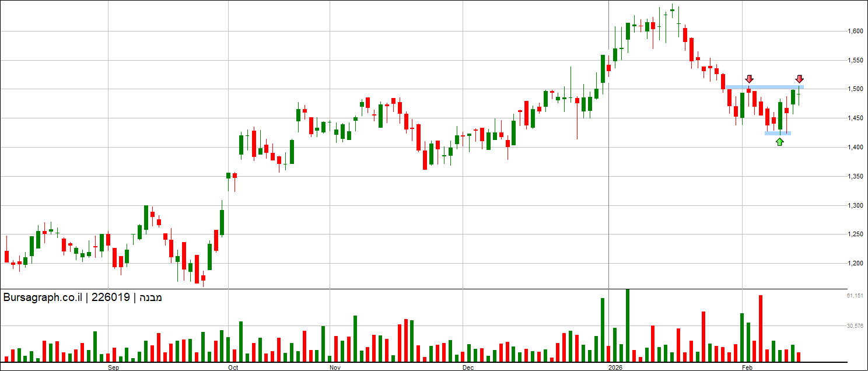Click the 1,500 price axis label
This screenshot has height=371, width=868.
click(x=855, y=89)
